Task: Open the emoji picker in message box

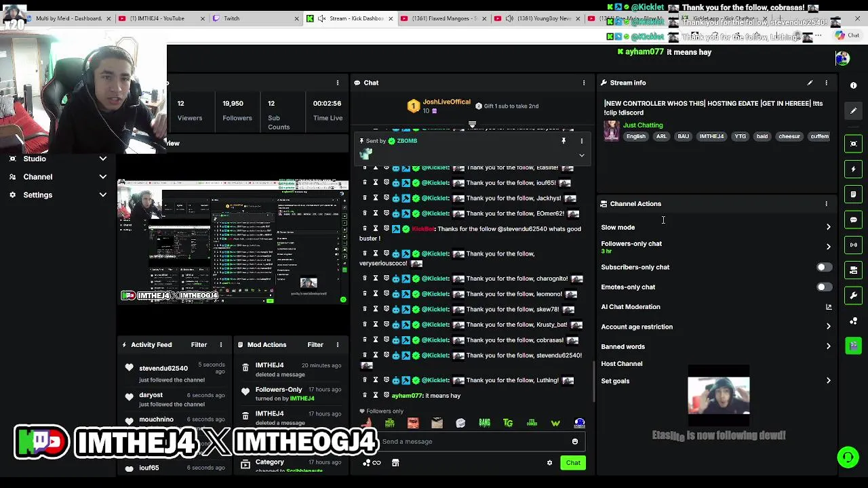Action: pyautogui.click(x=574, y=441)
